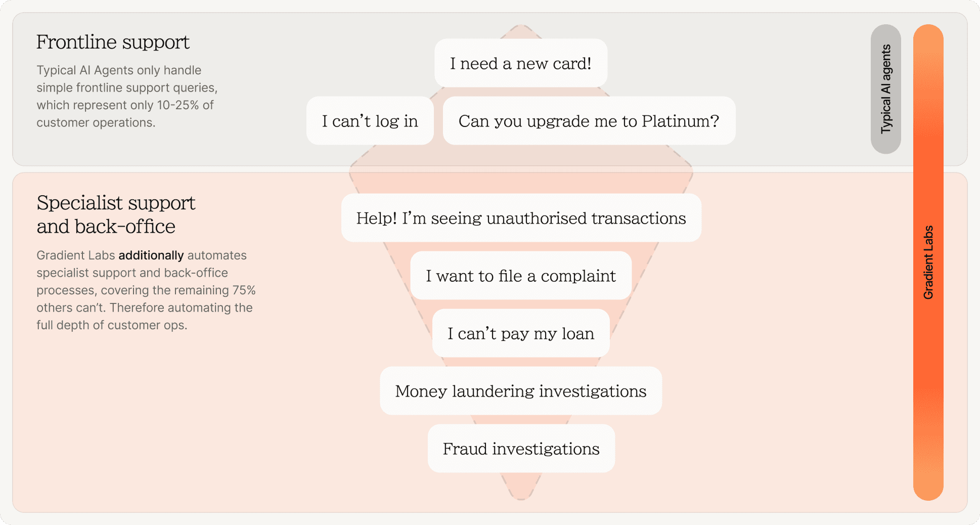Click the 'Specialist support and back-office' heading
The height and width of the screenshot is (525, 980).
point(116,214)
